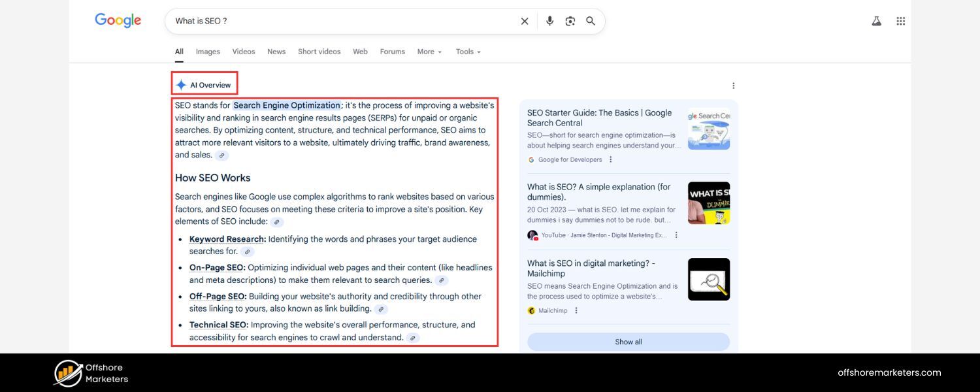Open the Forums tab

click(392, 51)
